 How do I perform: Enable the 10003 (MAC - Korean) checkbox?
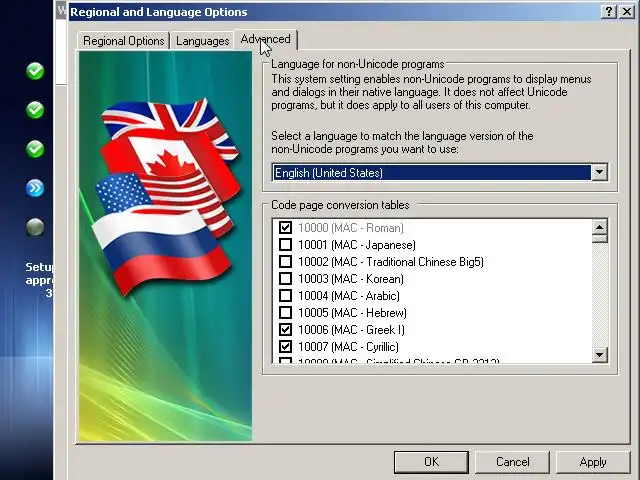(285, 279)
